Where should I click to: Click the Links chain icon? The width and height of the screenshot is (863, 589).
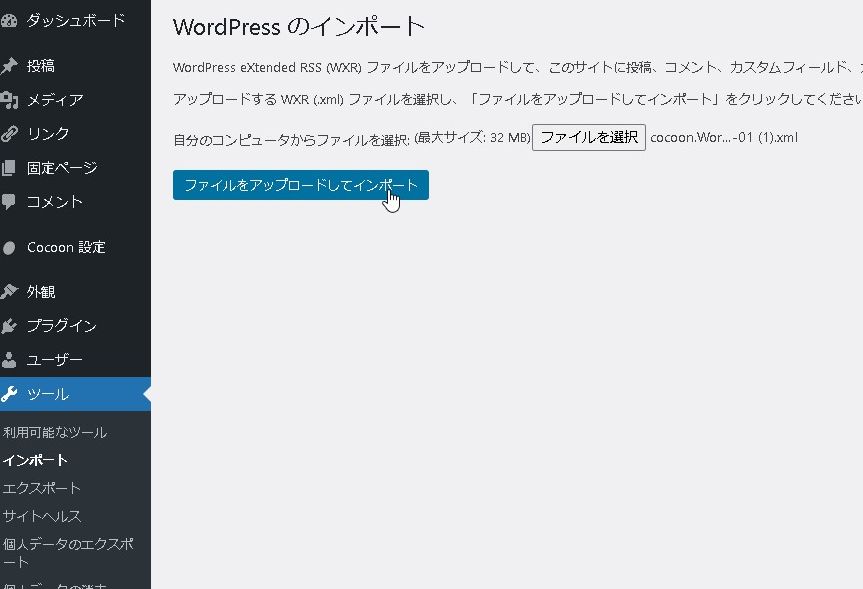9,134
